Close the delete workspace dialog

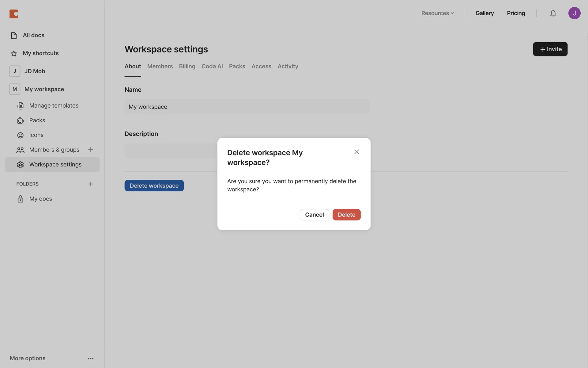click(x=356, y=152)
